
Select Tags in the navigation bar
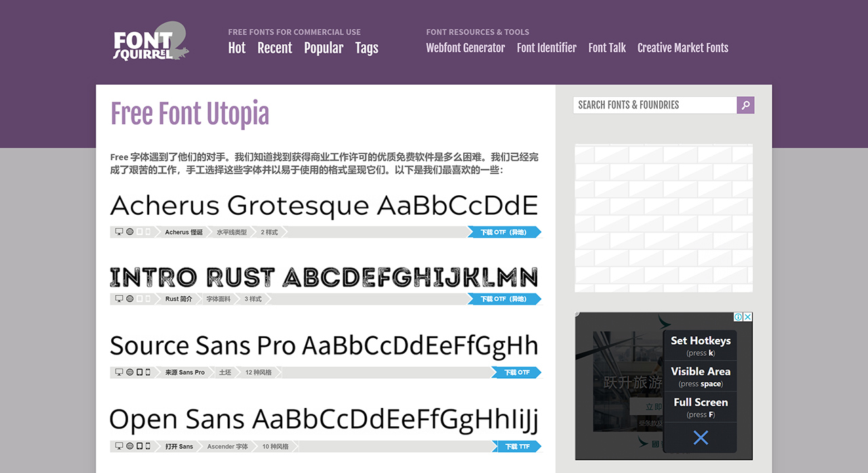tap(366, 47)
